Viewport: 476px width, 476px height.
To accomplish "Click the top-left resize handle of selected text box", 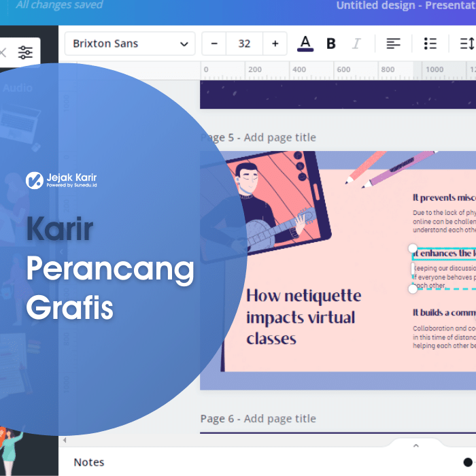I will pyautogui.click(x=413, y=248).
